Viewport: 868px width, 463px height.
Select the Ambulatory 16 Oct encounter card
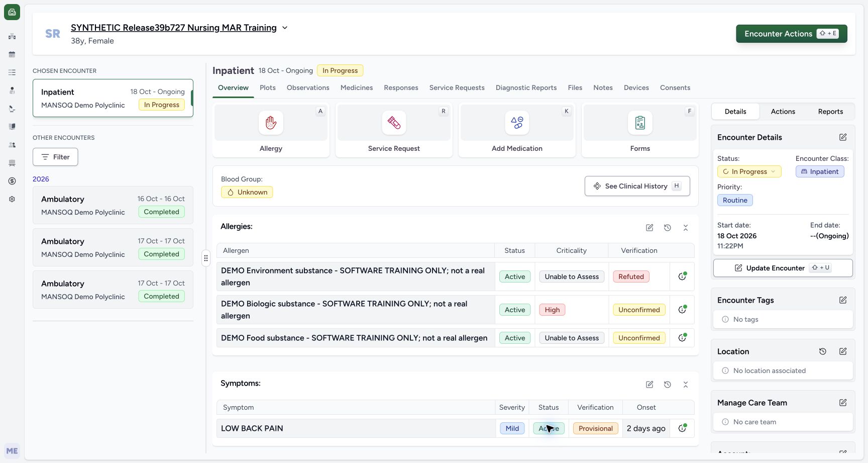pos(113,205)
